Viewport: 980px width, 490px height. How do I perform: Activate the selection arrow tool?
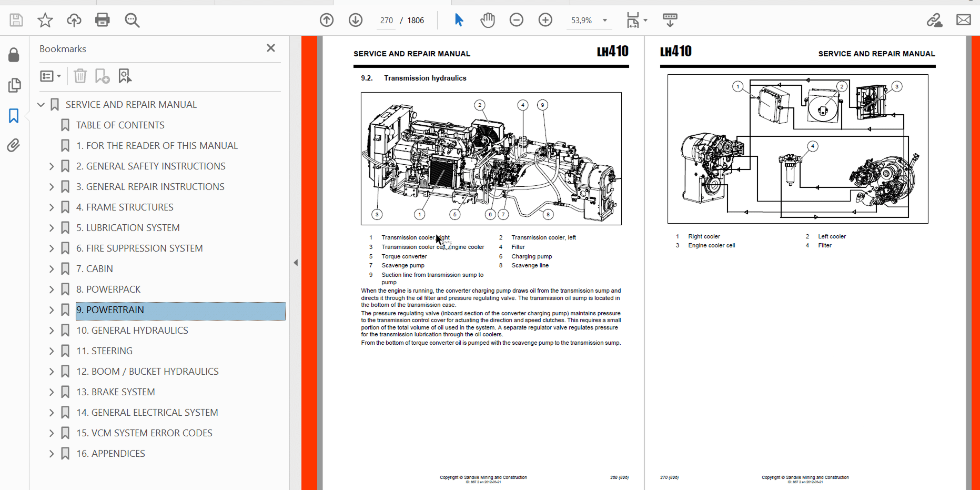[459, 21]
